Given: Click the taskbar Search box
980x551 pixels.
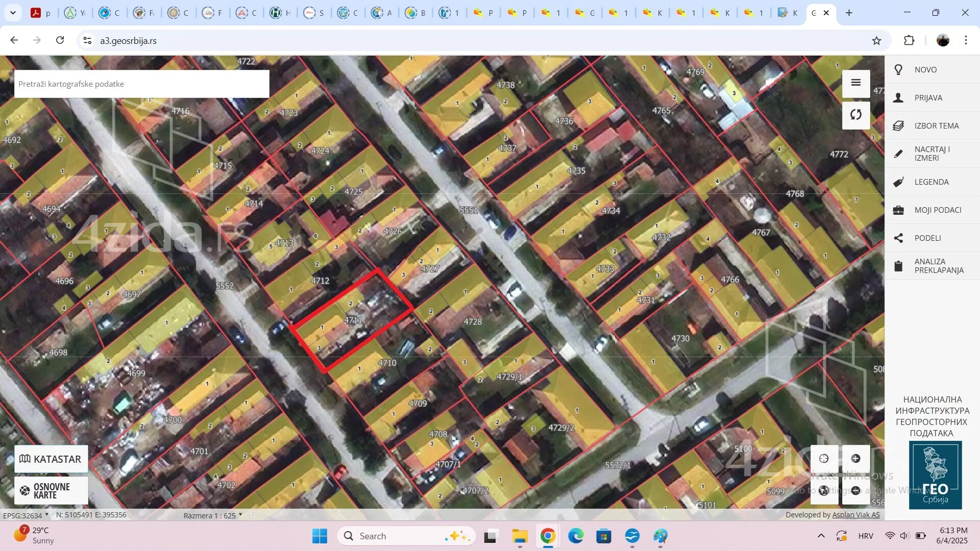Looking at the screenshot, I should click(406, 536).
